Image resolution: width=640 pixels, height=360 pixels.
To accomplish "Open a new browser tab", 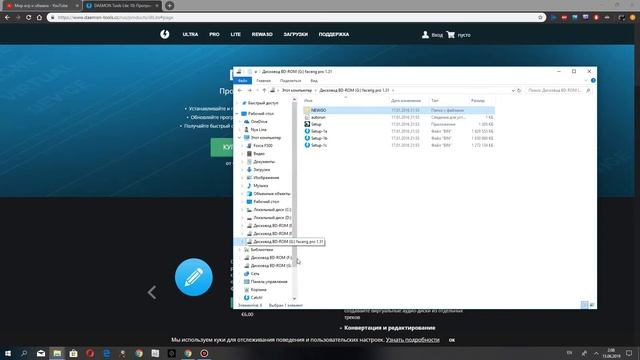I will pos(169,6).
